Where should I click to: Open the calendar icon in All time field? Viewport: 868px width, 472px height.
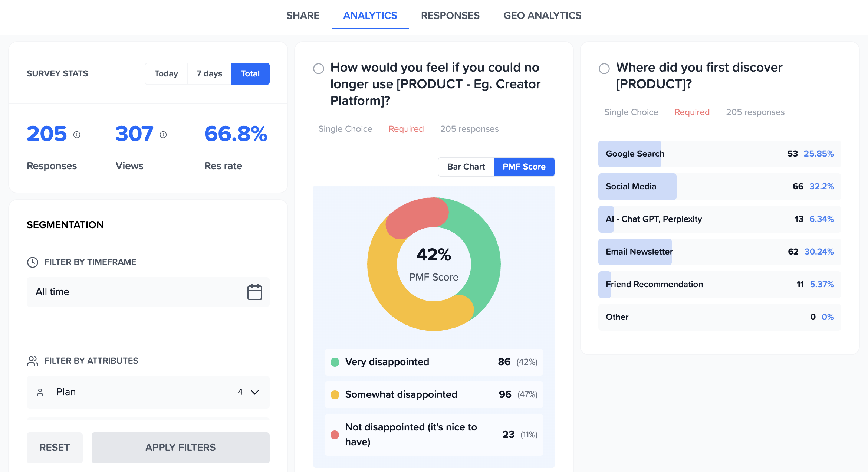pos(255,292)
